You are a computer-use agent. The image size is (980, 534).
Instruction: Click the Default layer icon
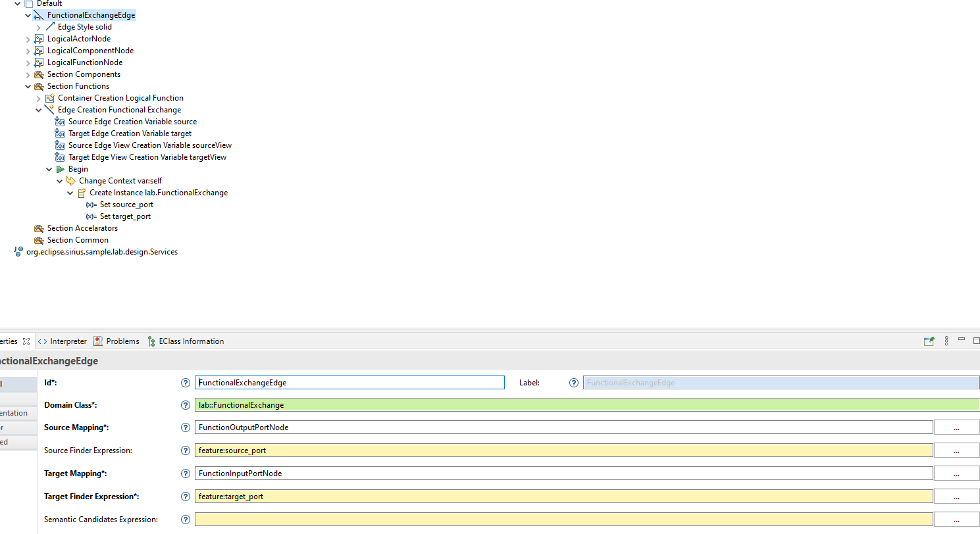pos(29,4)
